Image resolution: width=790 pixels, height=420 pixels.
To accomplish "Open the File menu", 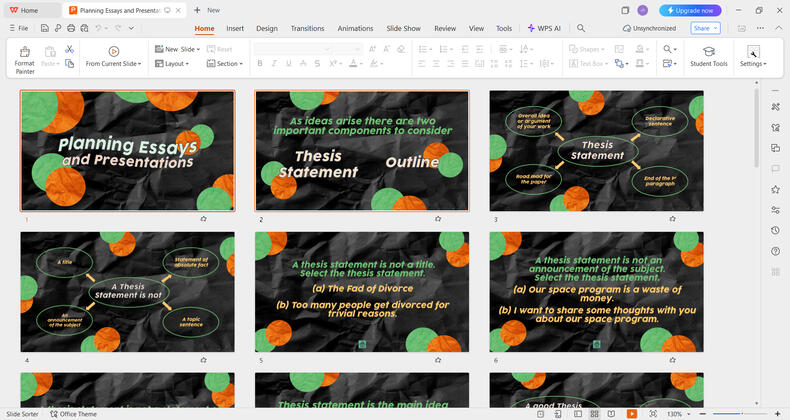I will coord(19,28).
